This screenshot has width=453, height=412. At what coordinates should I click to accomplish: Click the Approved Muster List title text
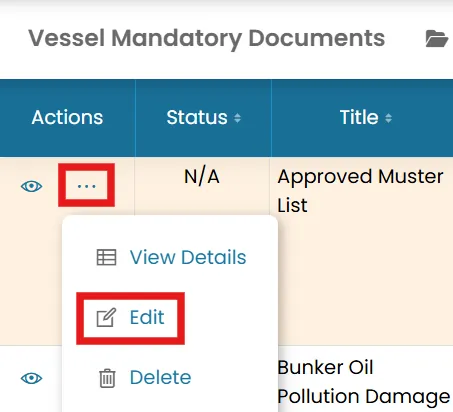click(x=360, y=191)
